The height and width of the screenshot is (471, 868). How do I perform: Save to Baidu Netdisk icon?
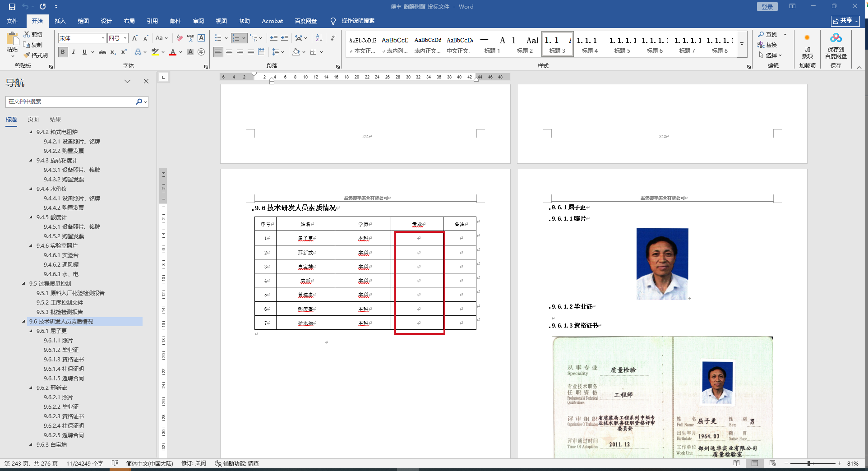[836, 46]
